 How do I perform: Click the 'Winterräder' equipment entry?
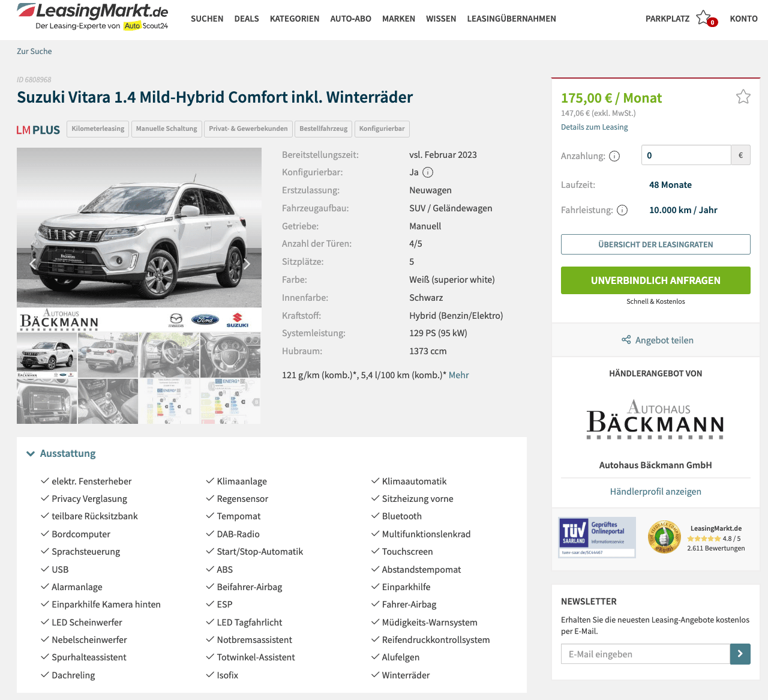pos(406,675)
